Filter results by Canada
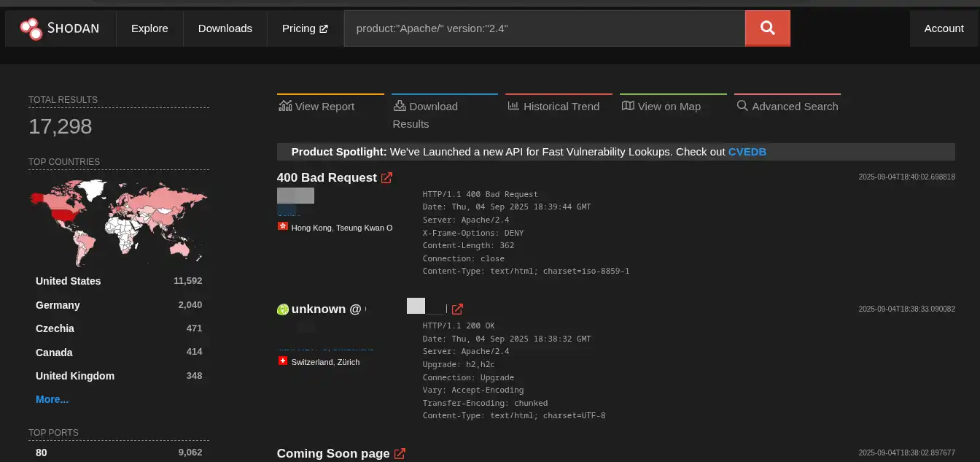 [54, 353]
